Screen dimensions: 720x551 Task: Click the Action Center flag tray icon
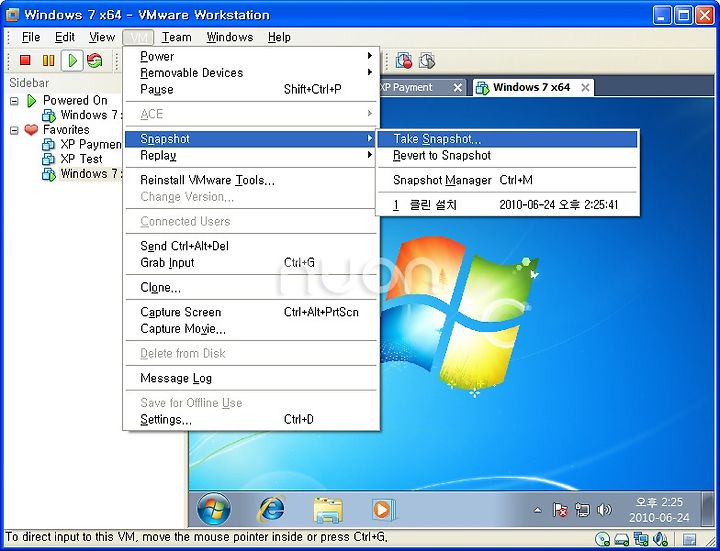pyautogui.click(x=560, y=510)
